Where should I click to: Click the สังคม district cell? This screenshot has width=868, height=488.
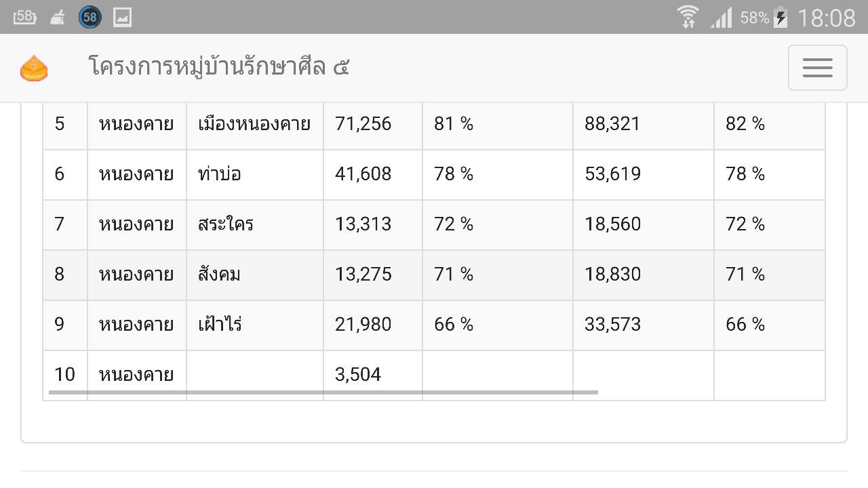(255, 275)
